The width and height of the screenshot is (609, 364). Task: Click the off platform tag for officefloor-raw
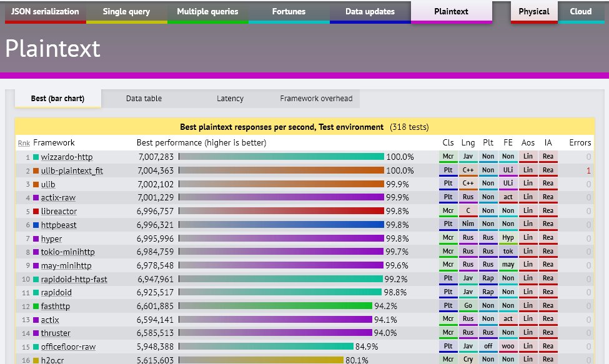pyautogui.click(x=488, y=347)
